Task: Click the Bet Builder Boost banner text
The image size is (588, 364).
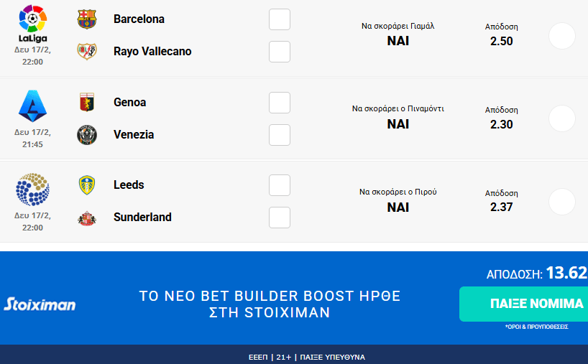Action: coord(270,304)
